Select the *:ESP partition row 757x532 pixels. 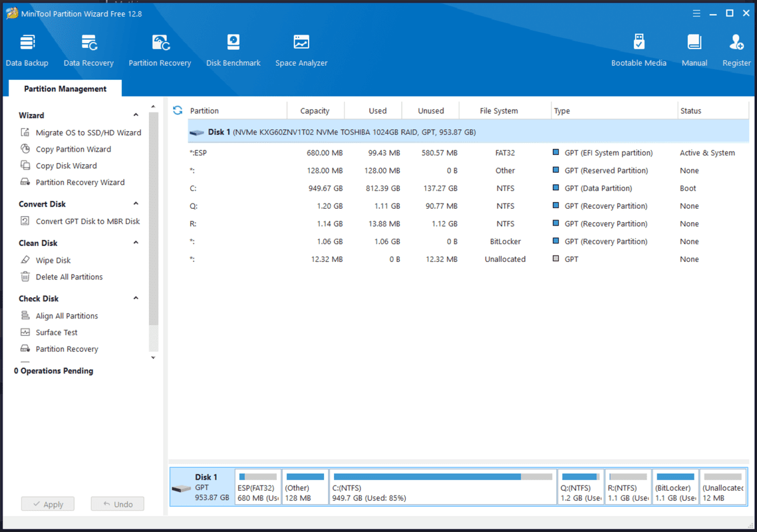pos(468,152)
